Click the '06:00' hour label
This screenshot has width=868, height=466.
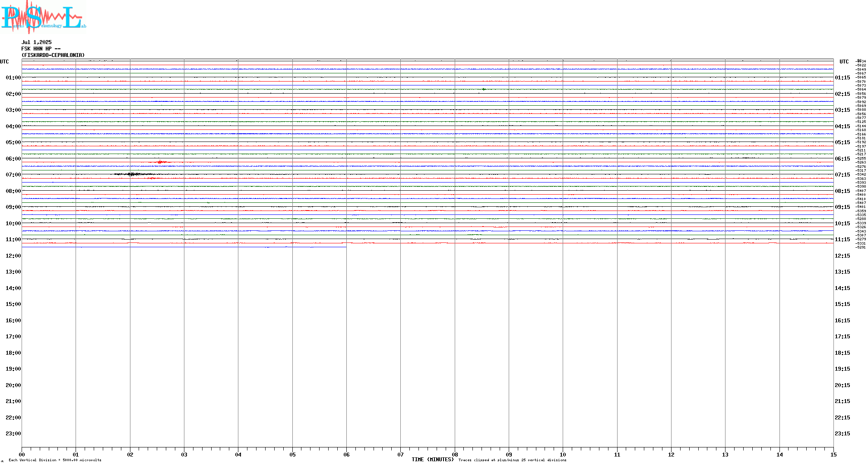tap(13, 159)
